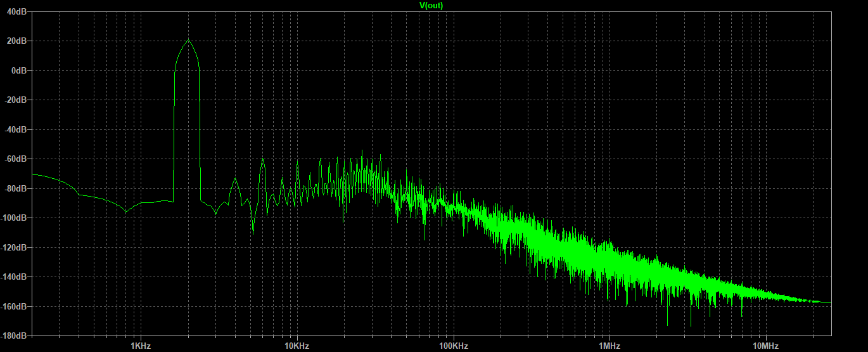This screenshot has height=352, width=868.
Task: Click the 1KHz frequency label
Action: coord(140,346)
